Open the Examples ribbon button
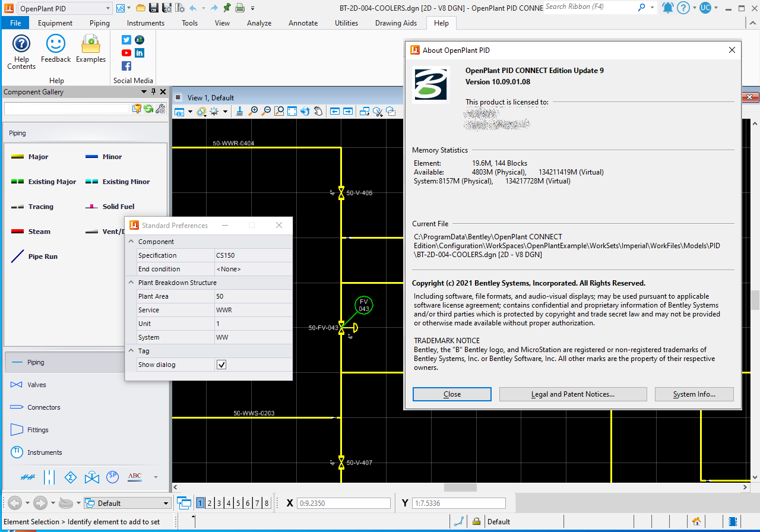 pyautogui.click(x=91, y=49)
